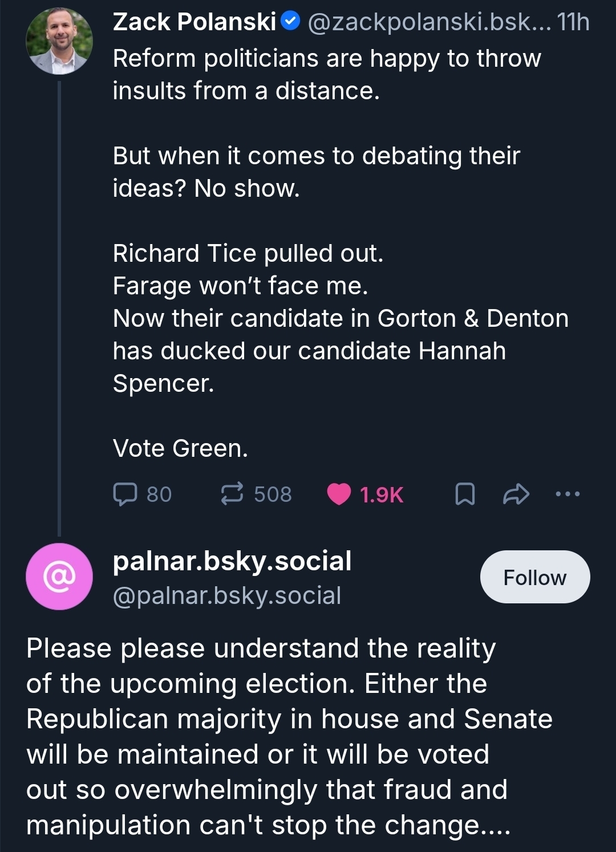The width and height of the screenshot is (616, 852).
Task: Open the three-dot more options menu
Action: coord(568,494)
